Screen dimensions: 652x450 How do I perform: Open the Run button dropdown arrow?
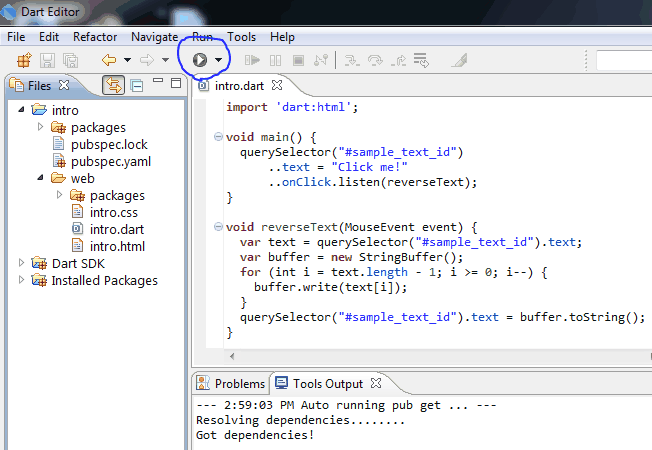click(219, 60)
